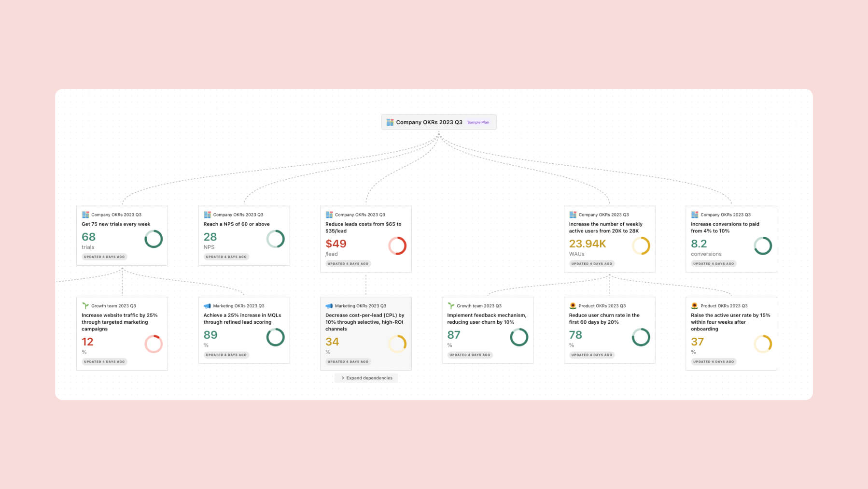Viewport: 868px width, 489px height.
Task: Expand dependencies under the cost-per-lead card
Action: click(x=366, y=378)
